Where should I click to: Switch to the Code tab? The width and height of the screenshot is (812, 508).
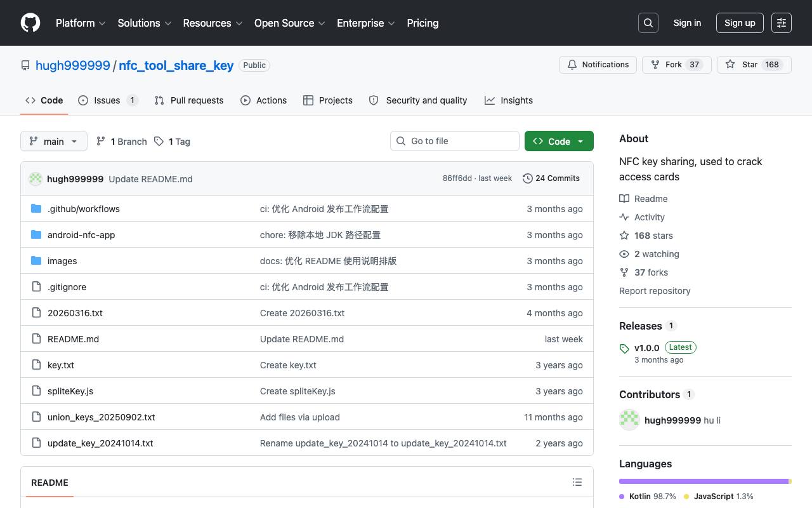coord(44,100)
